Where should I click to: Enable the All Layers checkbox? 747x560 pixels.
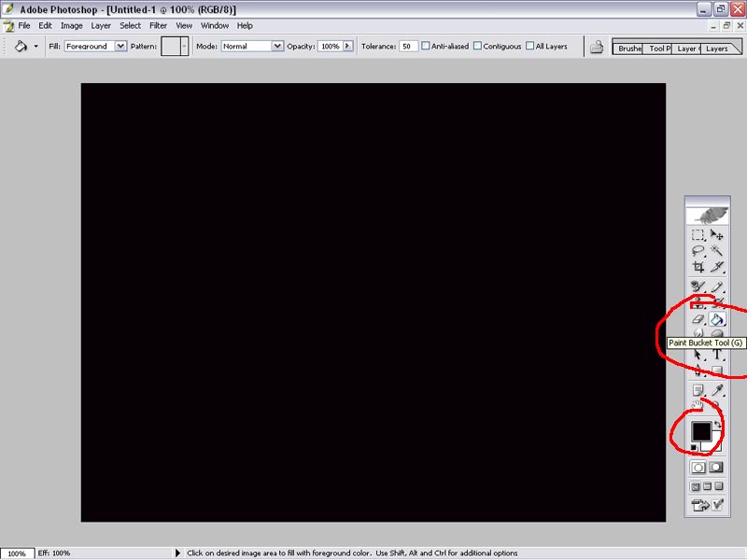tap(529, 46)
